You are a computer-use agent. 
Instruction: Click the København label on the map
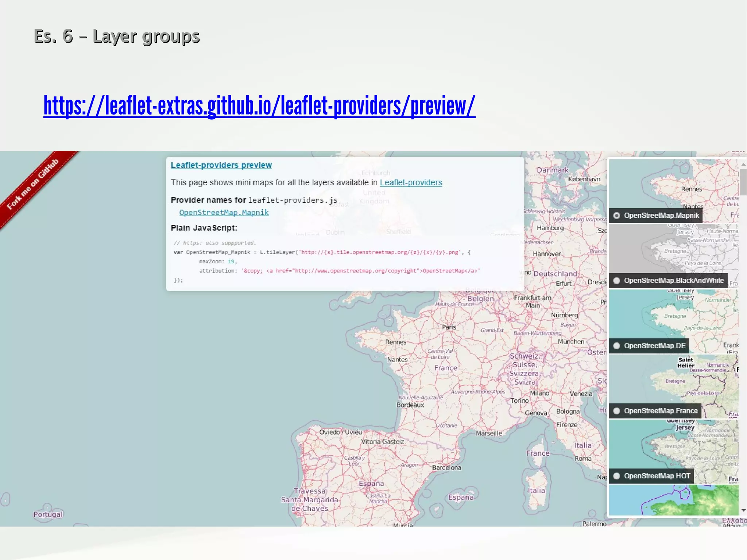tap(584, 179)
